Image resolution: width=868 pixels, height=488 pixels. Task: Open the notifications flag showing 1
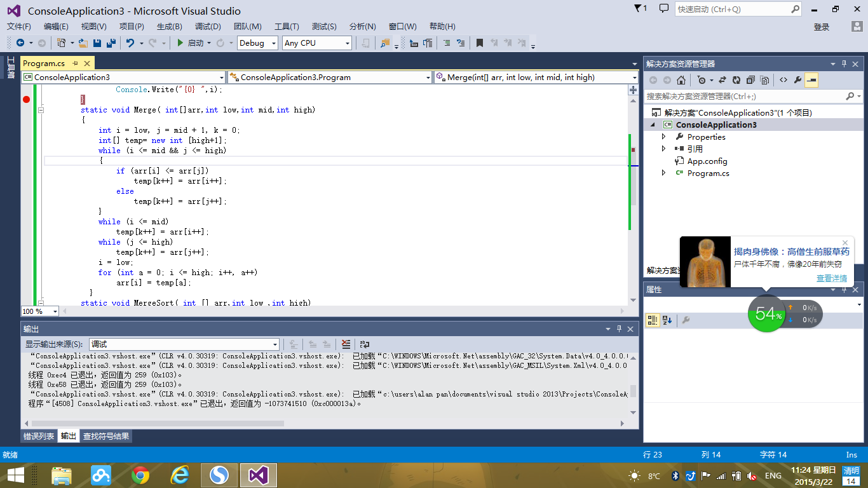coord(641,9)
